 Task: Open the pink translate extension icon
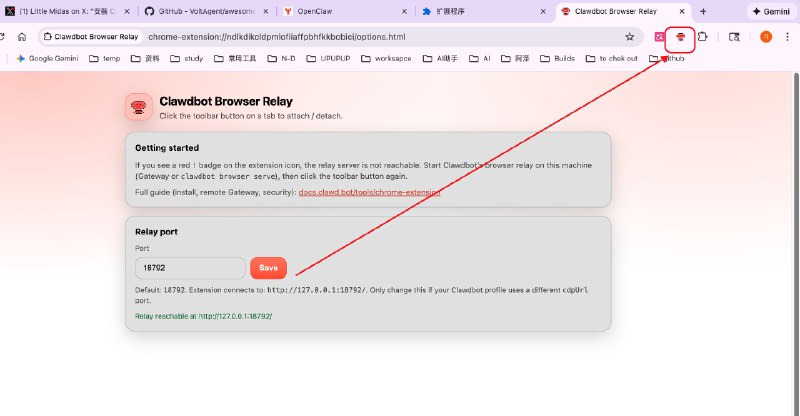(659, 37)
